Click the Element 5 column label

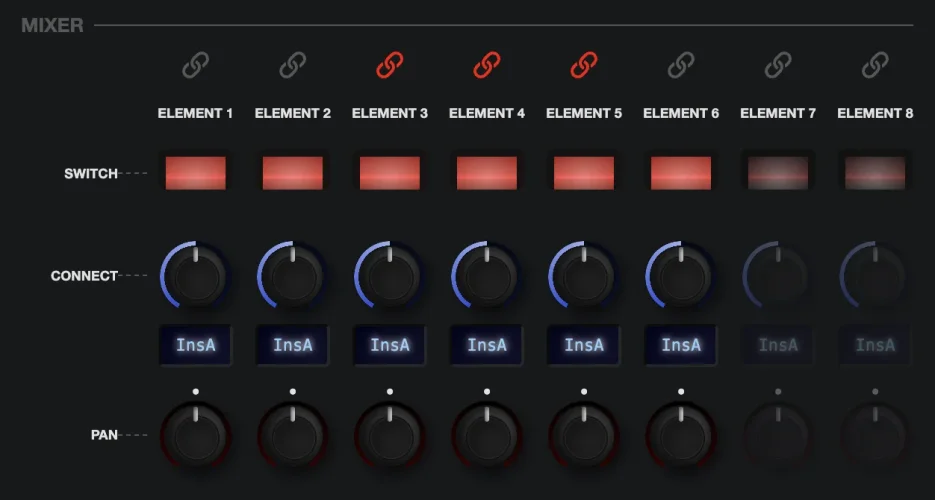coord(583,113)
